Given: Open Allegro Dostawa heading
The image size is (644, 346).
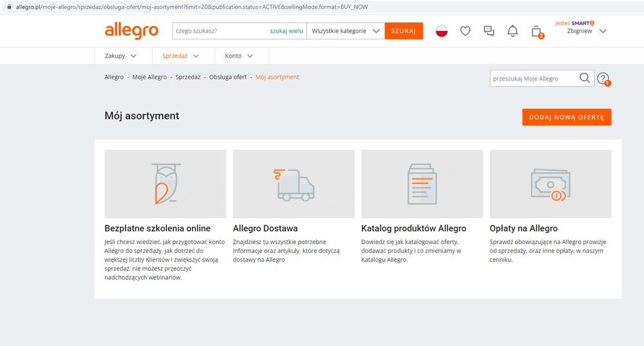Looking at the screenshot, I should (x=266, y=229).
